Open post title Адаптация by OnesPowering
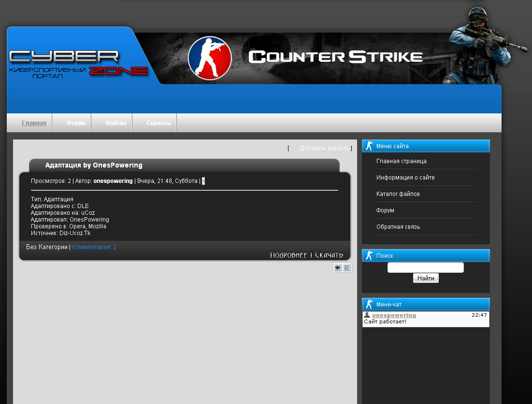The width and height of the screenshot is (532, 404). pyautogui.click(x=94, y=165)
